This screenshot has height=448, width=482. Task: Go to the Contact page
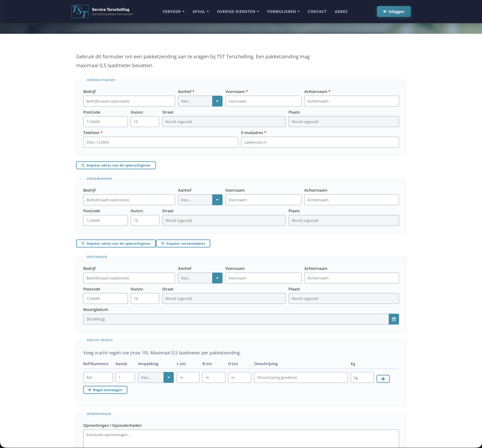click(x=317, y=11)
